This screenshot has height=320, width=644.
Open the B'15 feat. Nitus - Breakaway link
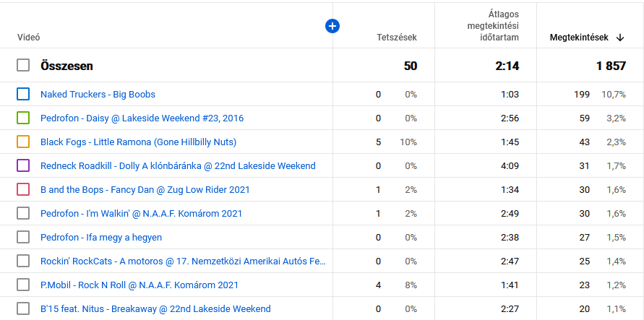tap(155, 308)
